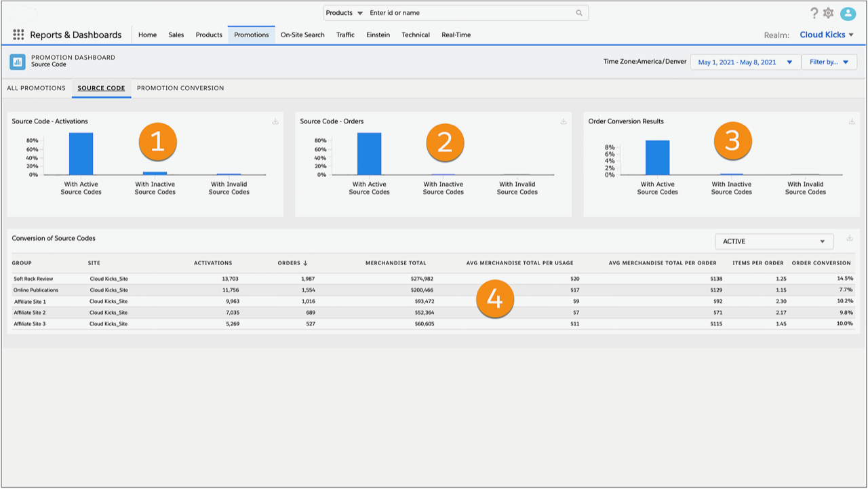Click the Promotion Dashboard chart icon

pos(18,62)
